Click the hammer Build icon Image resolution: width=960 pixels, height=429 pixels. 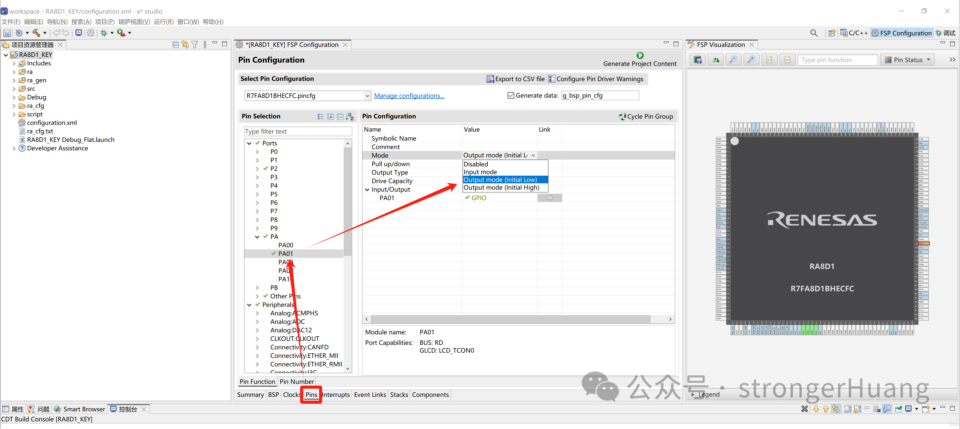pos(37,32)
